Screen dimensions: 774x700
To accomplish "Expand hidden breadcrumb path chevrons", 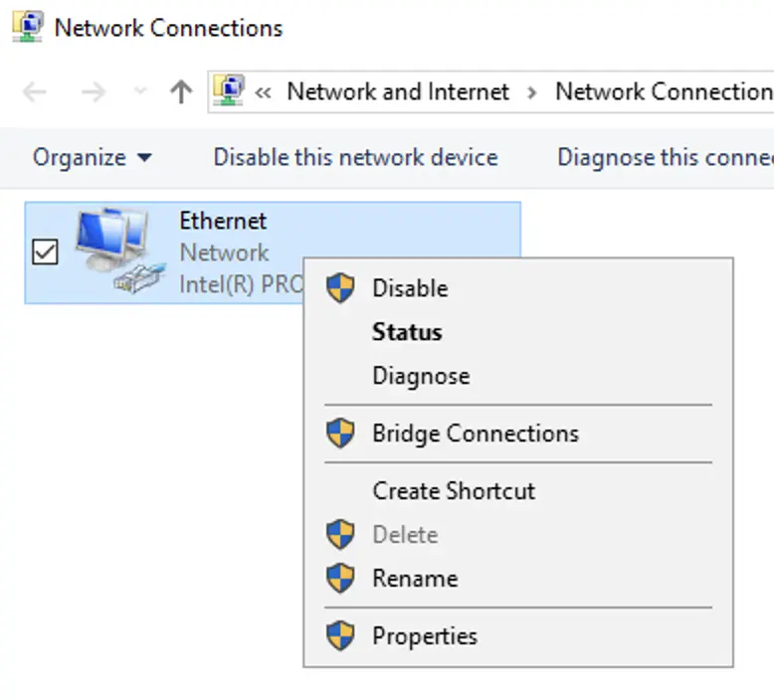I will pyautogui.click(x=264, y=92).
